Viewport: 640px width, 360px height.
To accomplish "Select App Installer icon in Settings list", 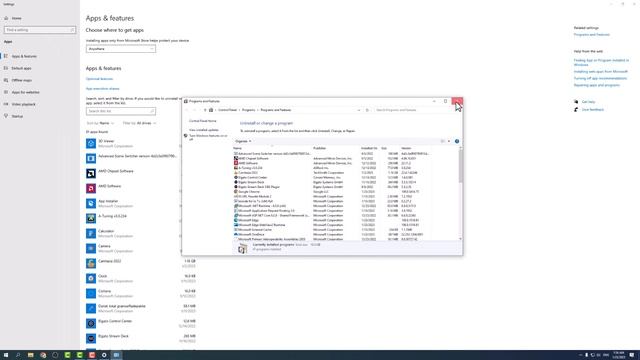I will [x=91, y=203].
